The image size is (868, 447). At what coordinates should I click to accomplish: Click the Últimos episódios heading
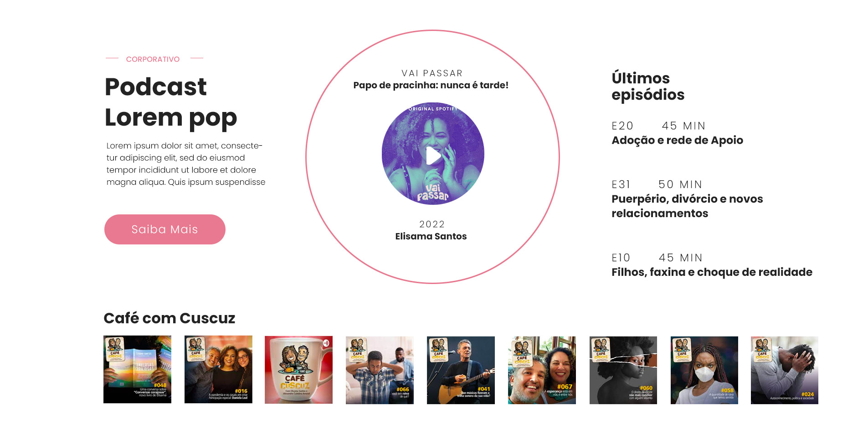point(648,86)
